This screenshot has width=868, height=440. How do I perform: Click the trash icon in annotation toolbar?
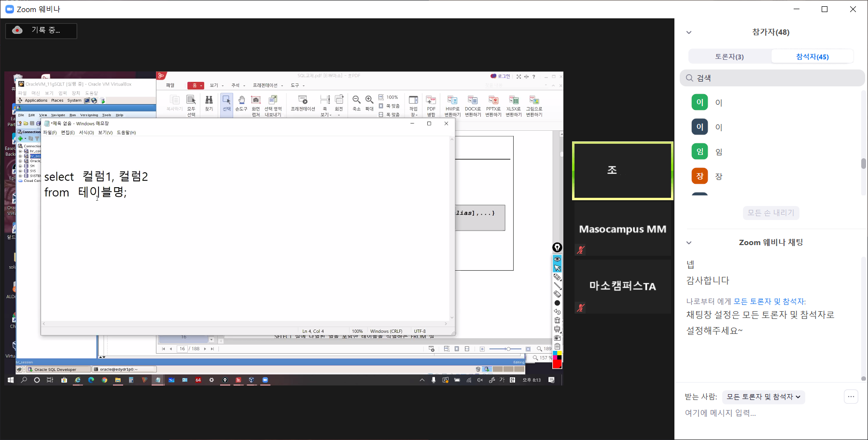coord(557,320)
